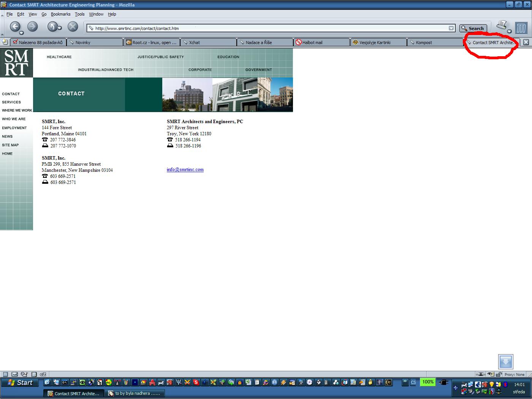Reload the page with the Reload button
532x399 pixels.
[x=52, y=27]
